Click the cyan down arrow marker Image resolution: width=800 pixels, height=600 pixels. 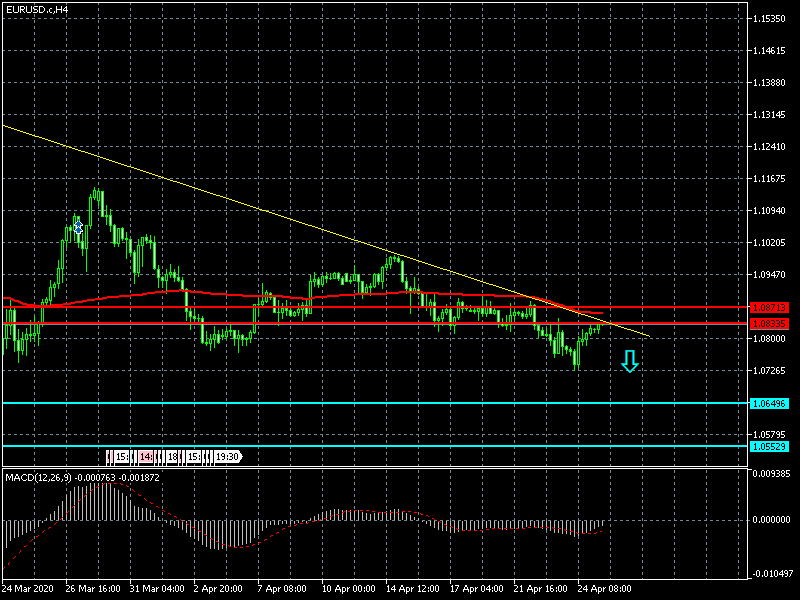pos(629,361)
